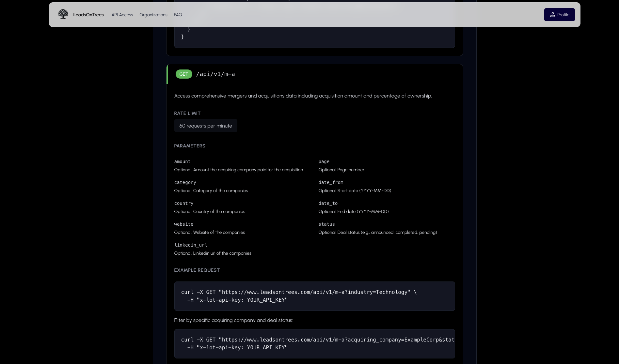Select 'Filter by specific acquiring company' text
The image size is (619, 364).
[233, 320]
